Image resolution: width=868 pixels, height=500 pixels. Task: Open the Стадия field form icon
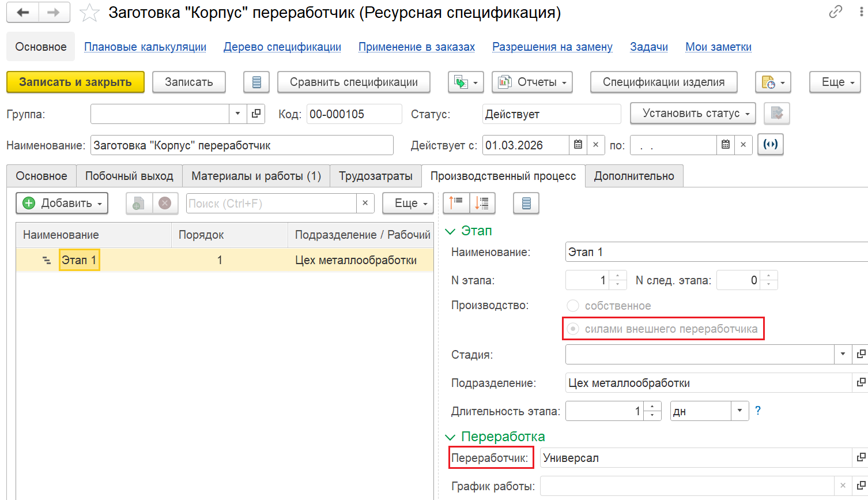pos(860,354)
